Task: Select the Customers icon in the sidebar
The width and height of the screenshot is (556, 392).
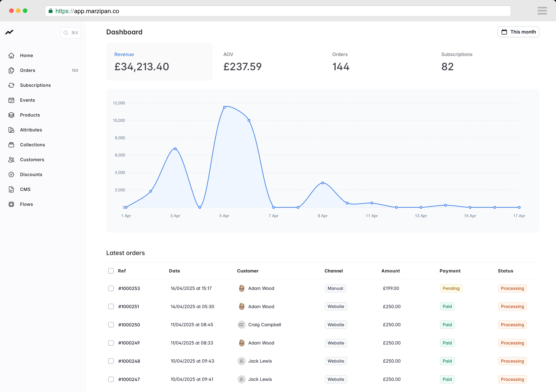Action: coord(11,159)
